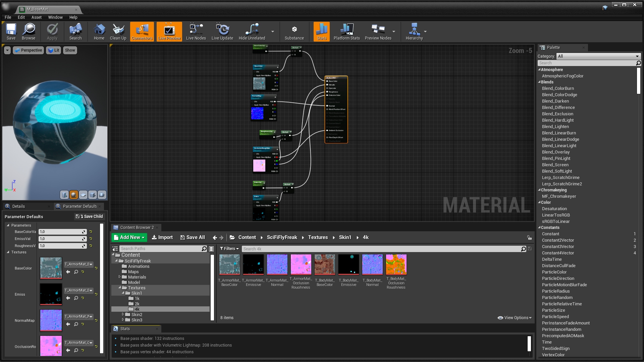This screenshot has height=362, width=644.
Task: Click the Platform Stats toolbar icon
Action: point(346,32)
